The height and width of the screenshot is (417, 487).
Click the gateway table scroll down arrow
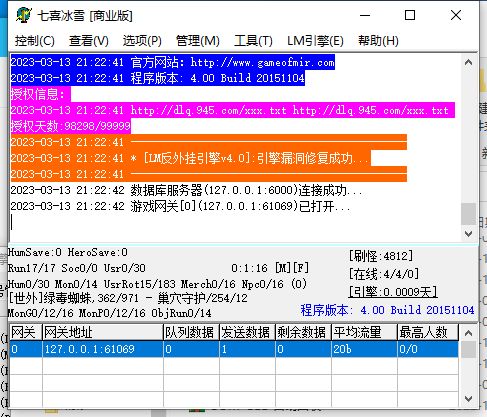468,399
